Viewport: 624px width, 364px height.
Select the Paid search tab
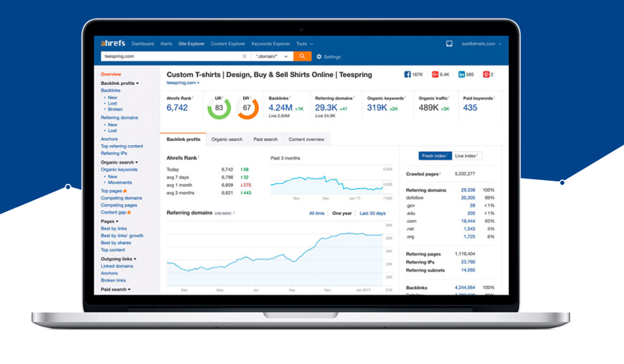coord(265,140)
